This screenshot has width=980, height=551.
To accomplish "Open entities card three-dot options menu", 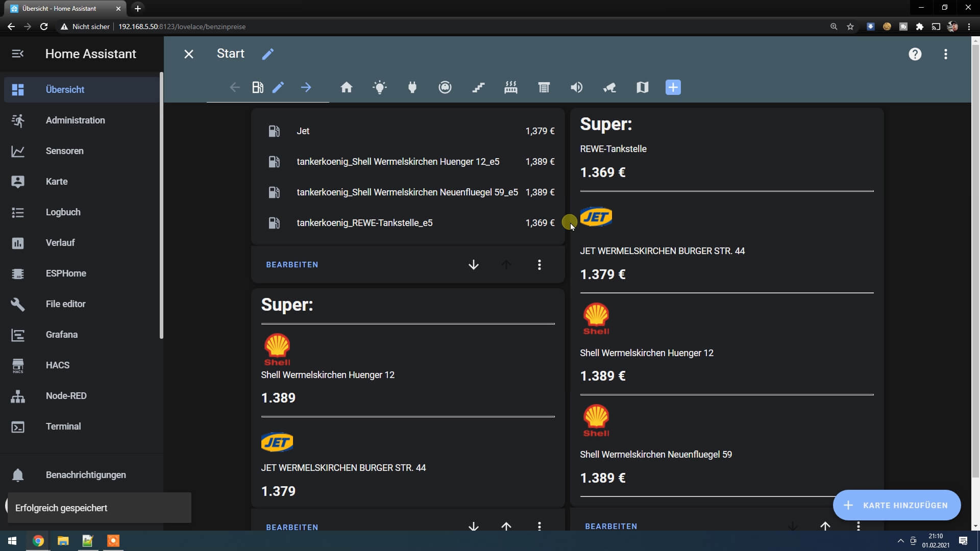I will coord(540,265).
